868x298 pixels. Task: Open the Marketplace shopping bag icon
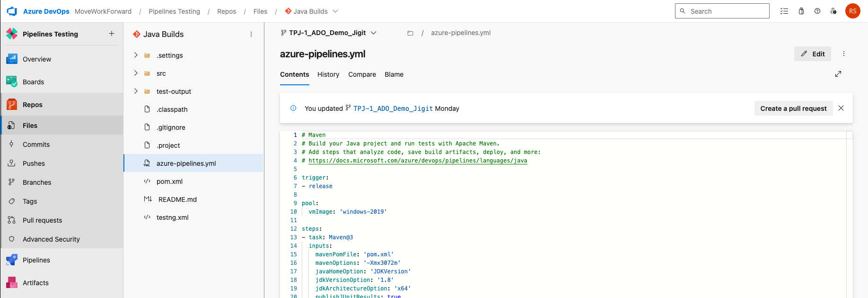pyautogui.click(x=801, y=11)
